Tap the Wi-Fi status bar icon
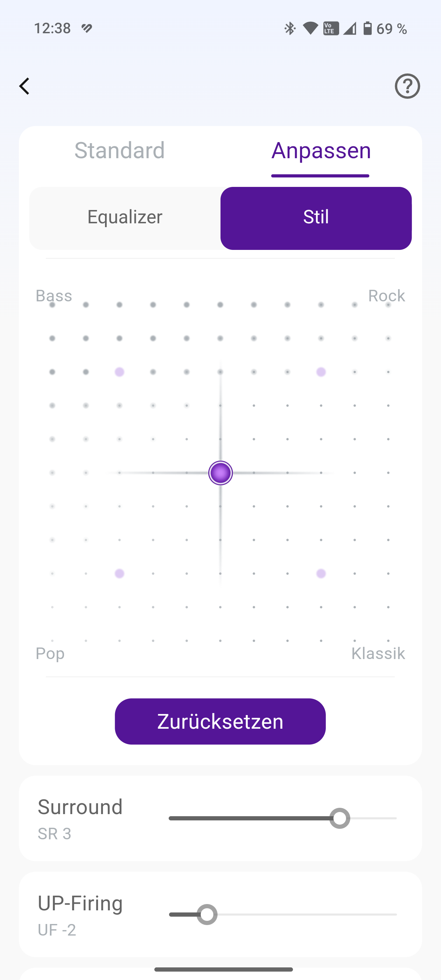The width and height of the screenshot is (441, 980). point(310,28)
